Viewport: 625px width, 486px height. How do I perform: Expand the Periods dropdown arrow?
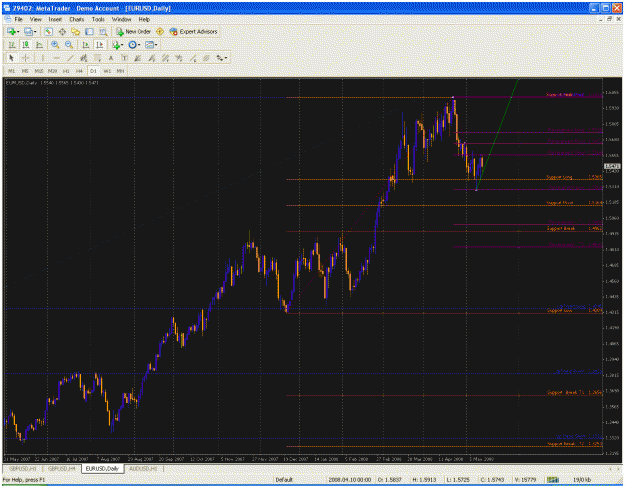tap(139, 45)
